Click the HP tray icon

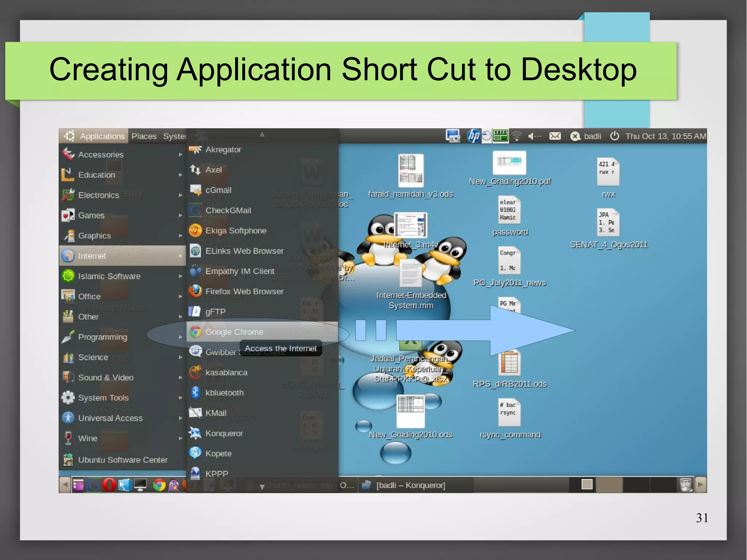coord(473,136)
